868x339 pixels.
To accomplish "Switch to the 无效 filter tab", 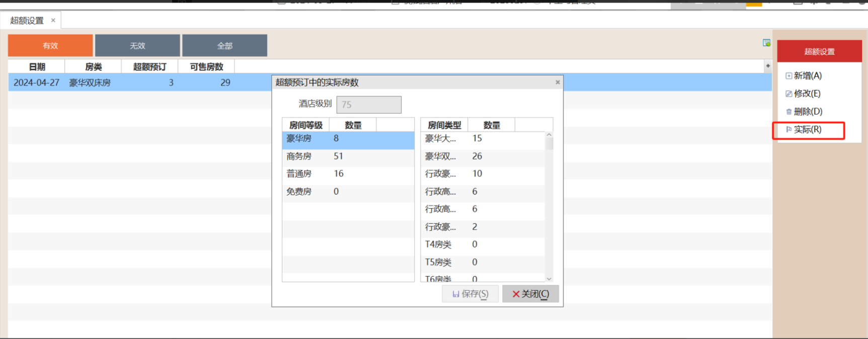I will click(137, 46).
